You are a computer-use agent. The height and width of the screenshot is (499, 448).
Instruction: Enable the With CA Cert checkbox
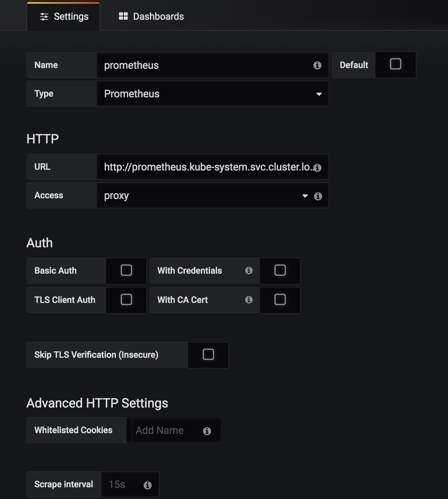pyautogui.click(x=280, y=300)
